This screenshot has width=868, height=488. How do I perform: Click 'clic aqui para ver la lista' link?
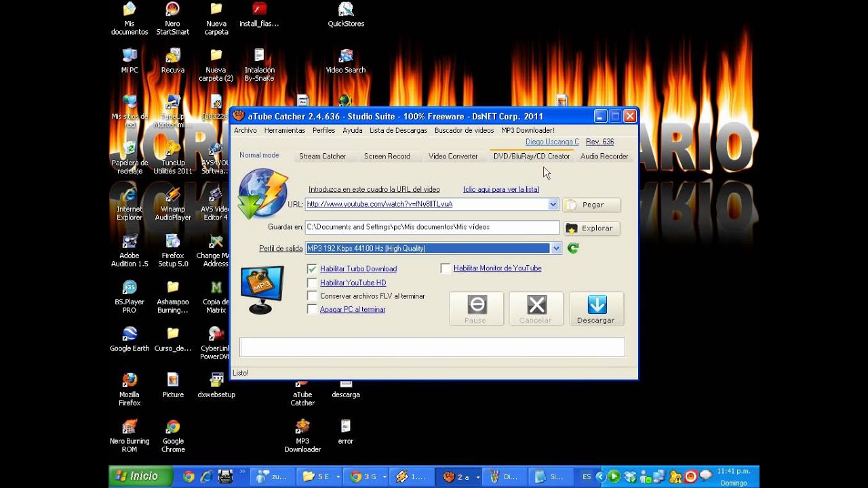(501, 190)
